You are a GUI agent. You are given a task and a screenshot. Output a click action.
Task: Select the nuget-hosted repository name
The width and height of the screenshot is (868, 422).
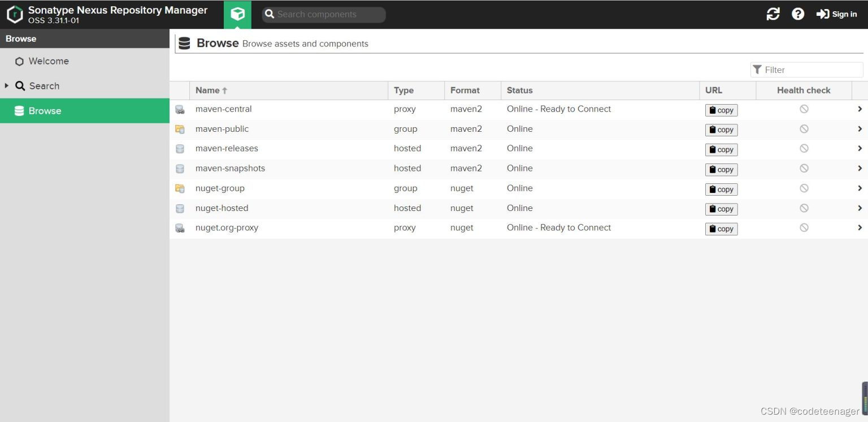tap(222, 208)
